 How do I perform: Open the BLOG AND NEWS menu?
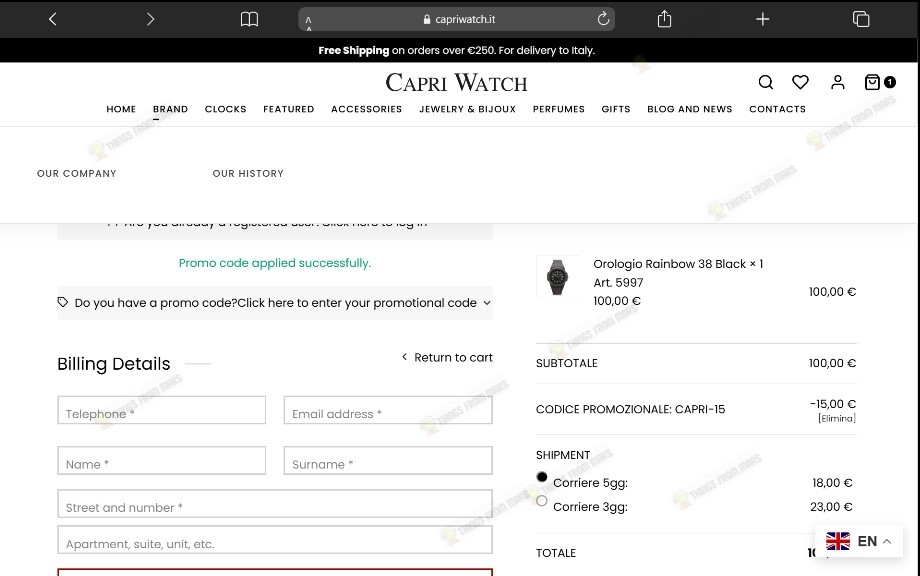pos(689,109)
